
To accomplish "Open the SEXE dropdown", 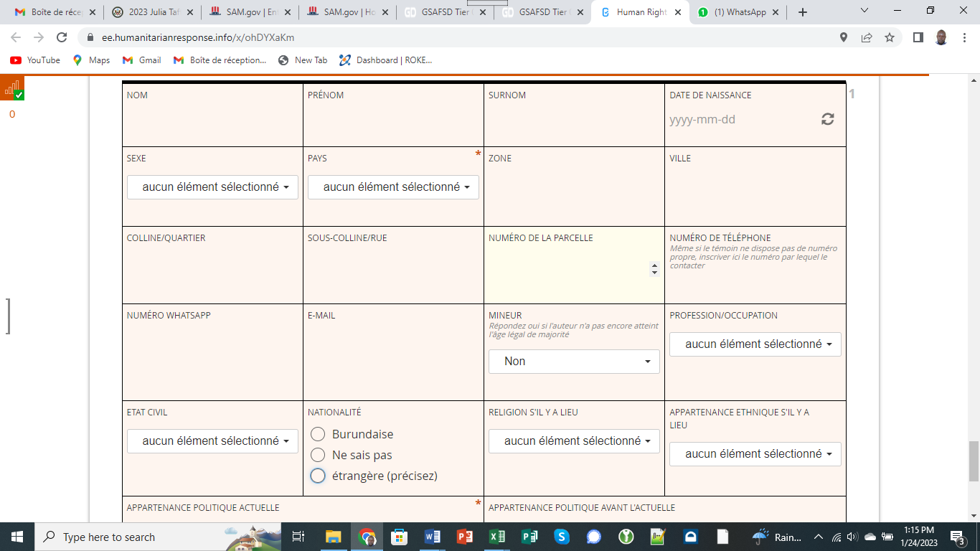I will (x=212, y=187).
